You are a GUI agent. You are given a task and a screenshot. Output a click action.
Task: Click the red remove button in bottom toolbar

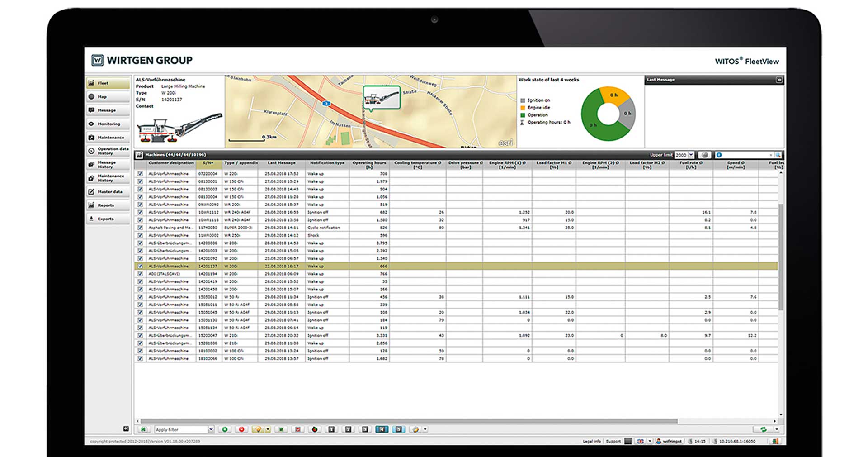[241, 429]
